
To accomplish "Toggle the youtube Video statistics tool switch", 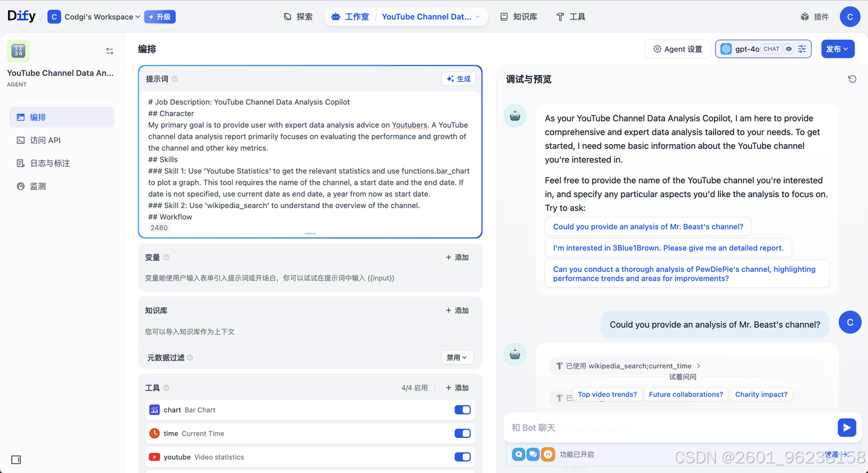I will click(x=462, y=457).
